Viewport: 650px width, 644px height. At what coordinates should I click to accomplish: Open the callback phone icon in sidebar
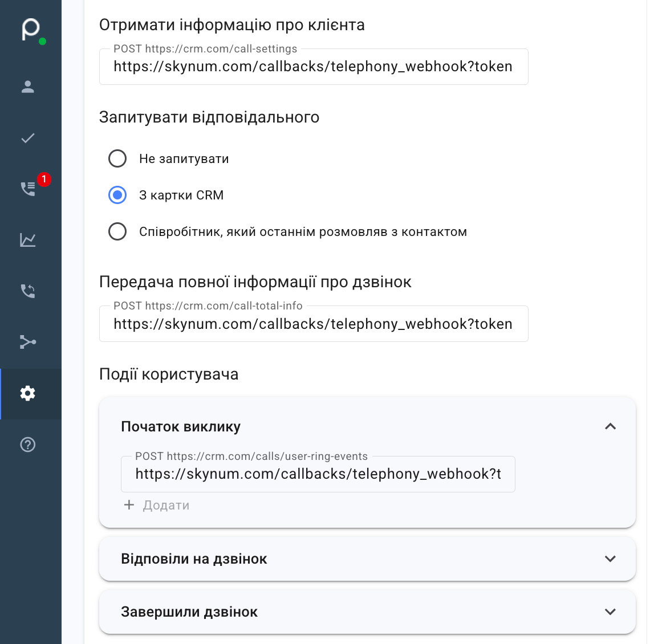click(28, 291)
